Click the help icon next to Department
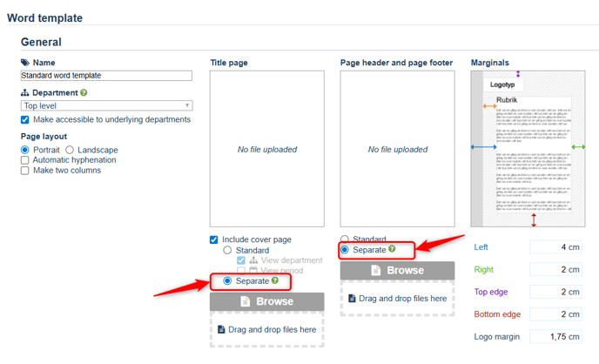 [x=84, y=92]
